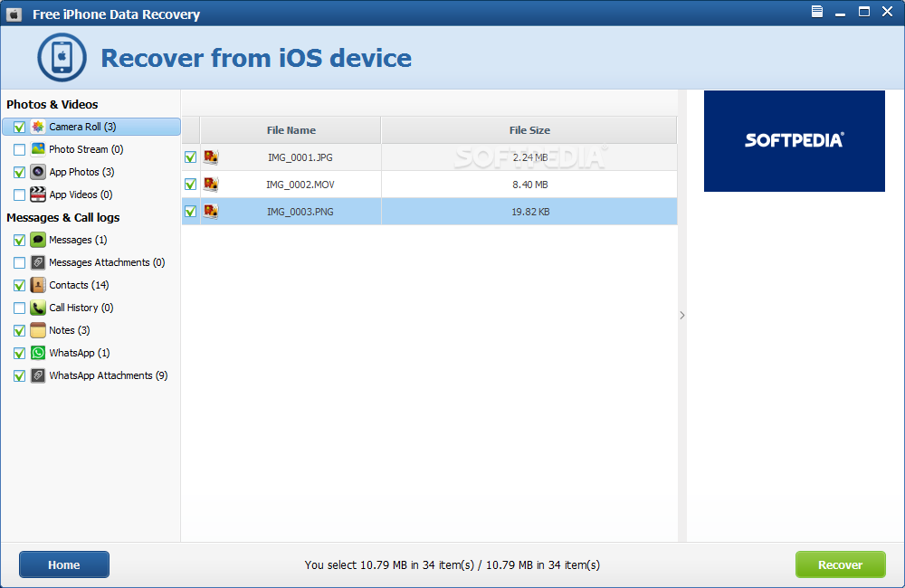Uncheck the IMG_0001.JPG file checkbox
This screenshot has height=588, width=905.
click(x=190, y=157)
